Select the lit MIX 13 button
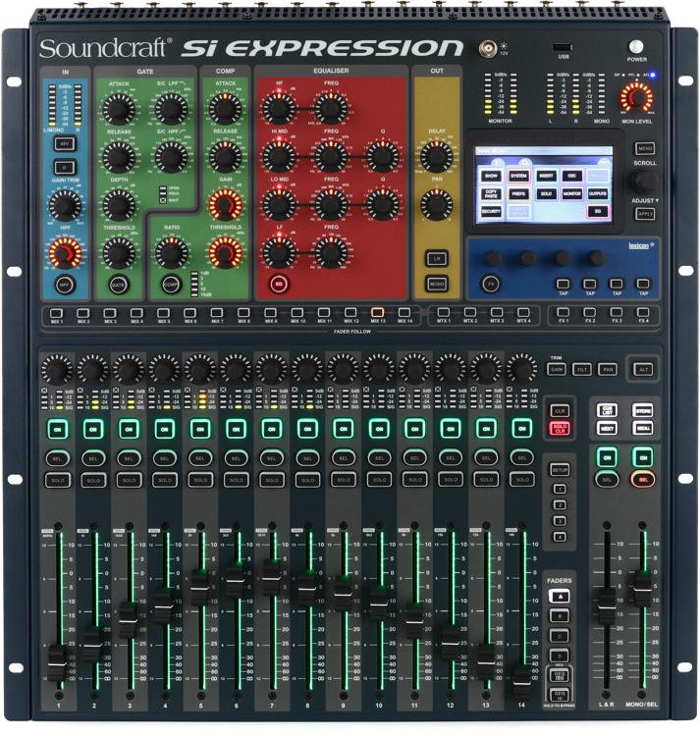Viewport: 700px width, 736px height. [378, 313]
